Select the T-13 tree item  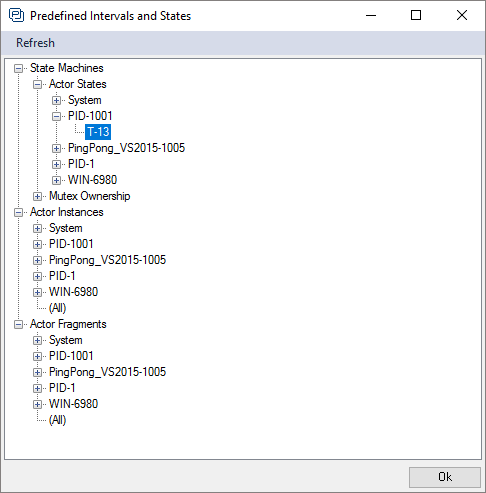coord(98,132)
